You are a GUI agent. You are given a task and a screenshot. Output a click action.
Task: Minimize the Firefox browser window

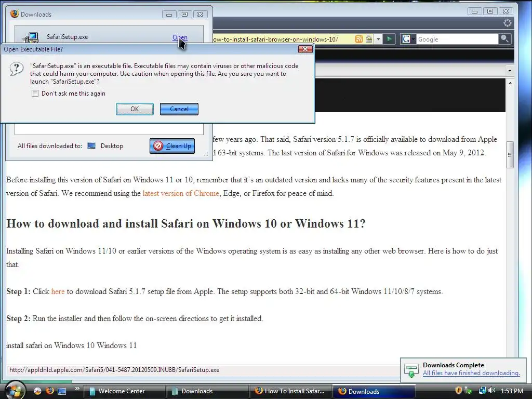point(475,11)
